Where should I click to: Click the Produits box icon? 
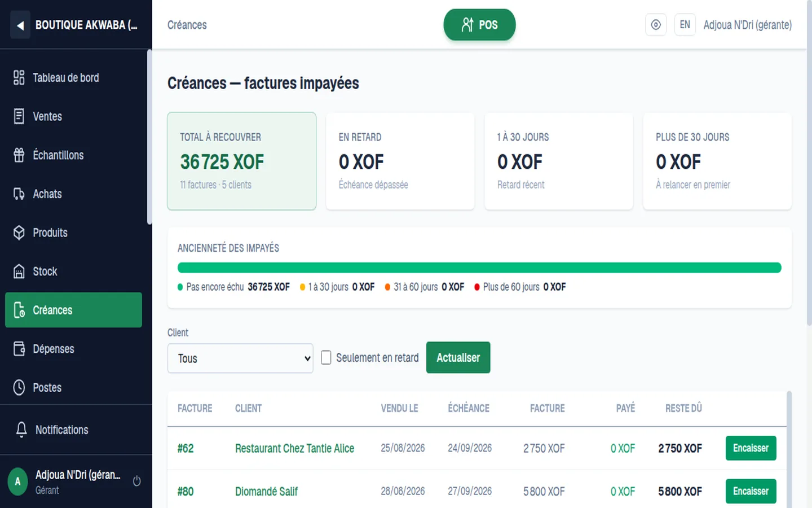coord(19,233)
